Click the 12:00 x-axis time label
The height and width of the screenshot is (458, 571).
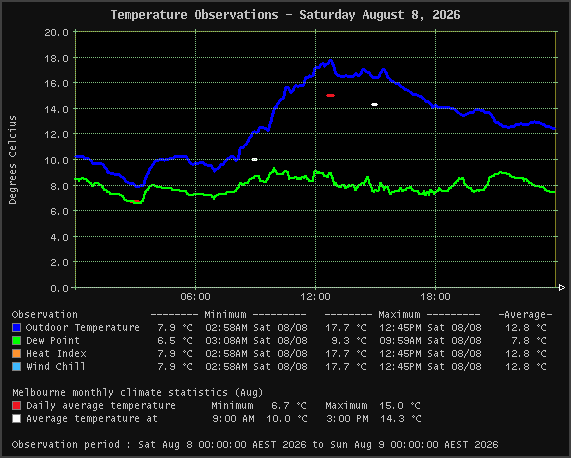tap(315, 297)
